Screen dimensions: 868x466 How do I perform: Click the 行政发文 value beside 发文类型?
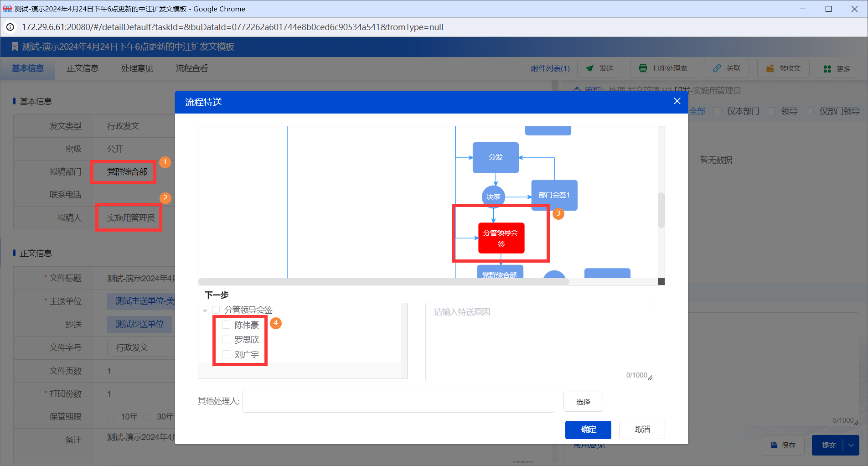(x=123, y=126)
